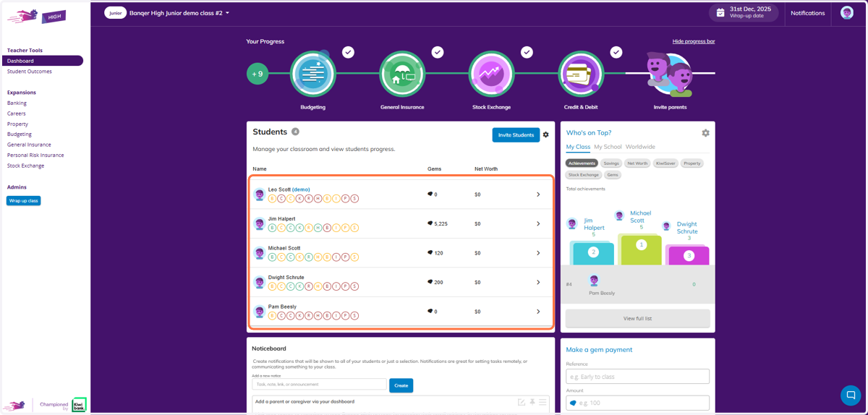Open Personal Risk Insurance in sidebar
868x415 pixels.
(35, 155)
